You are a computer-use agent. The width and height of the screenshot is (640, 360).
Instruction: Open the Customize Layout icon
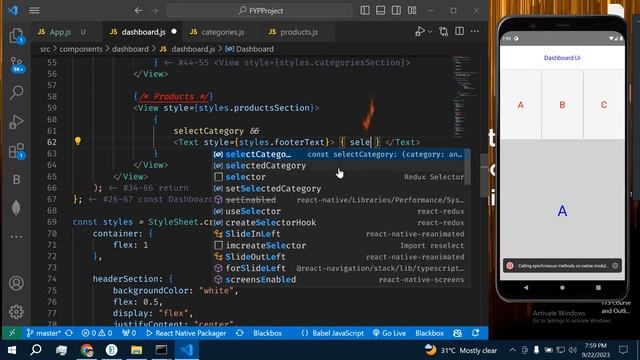click(412, 10)
